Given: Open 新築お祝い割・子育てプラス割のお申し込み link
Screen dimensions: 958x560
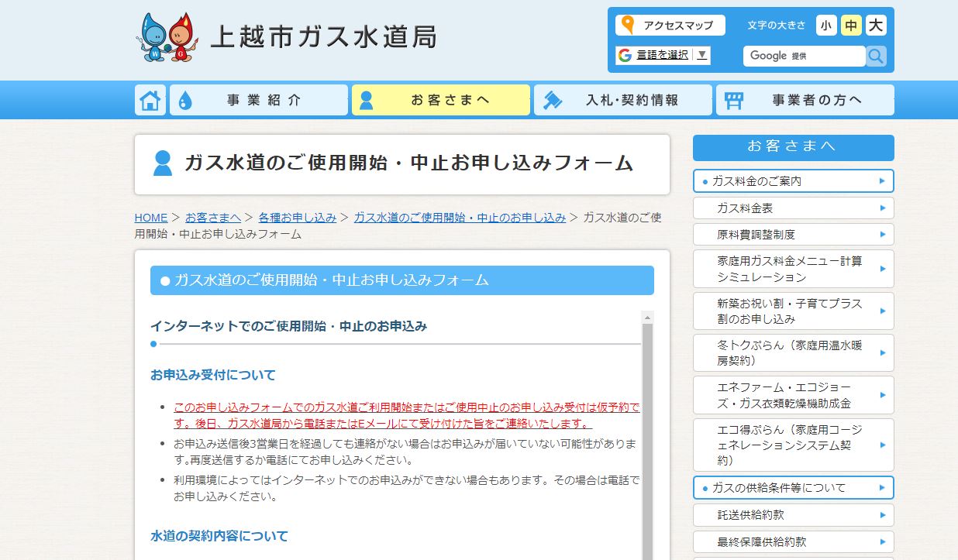Looking at the screenshot, I should 794,311.
